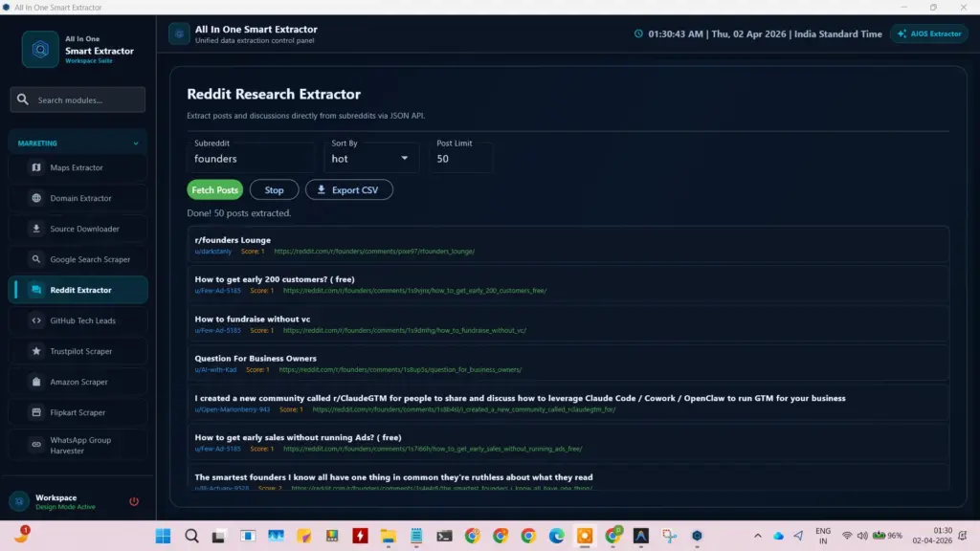Open terminal icon in taskbar

444,536
